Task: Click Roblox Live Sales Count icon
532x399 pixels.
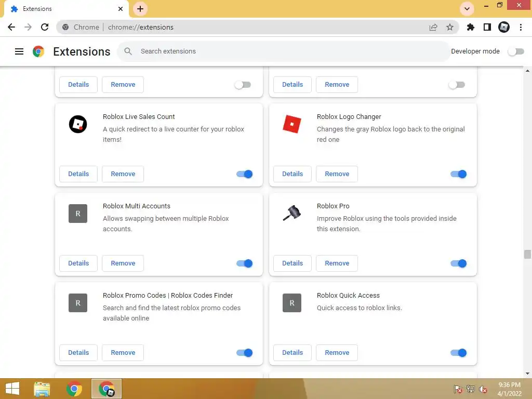Action: [78, 124]
